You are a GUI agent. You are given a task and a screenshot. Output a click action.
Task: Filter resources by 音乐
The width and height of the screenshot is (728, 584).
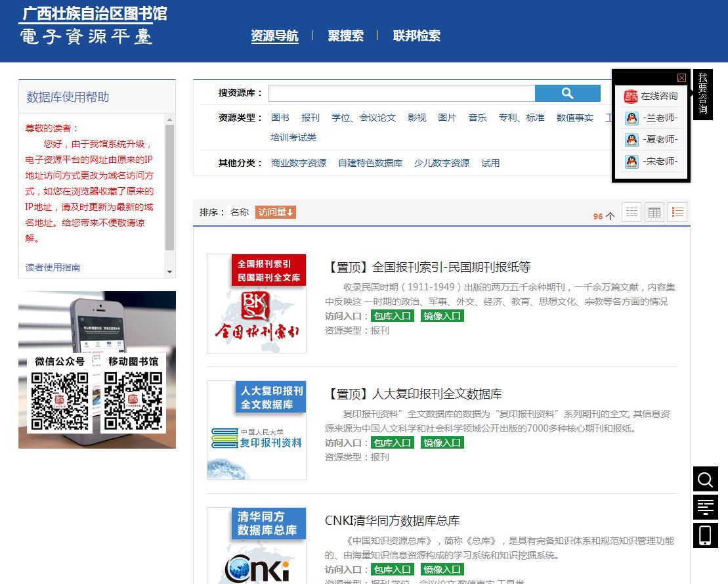pyautogui.click(x=477, y=118)
